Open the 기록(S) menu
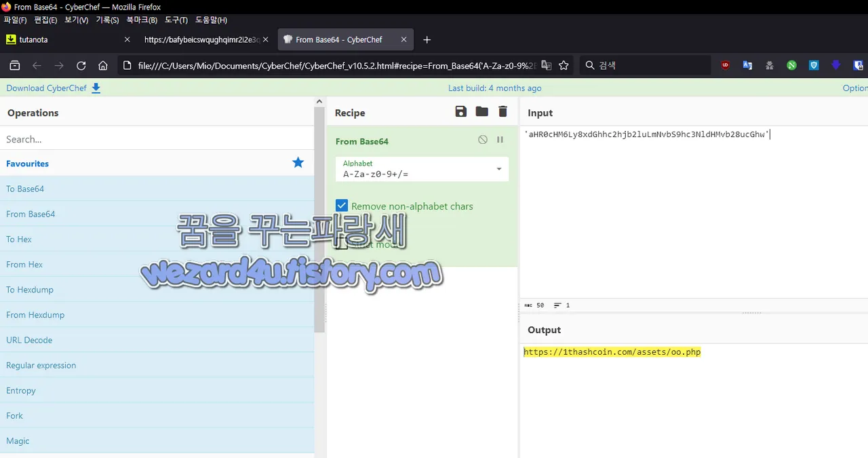868x458 pixels. tap(107, 20)
